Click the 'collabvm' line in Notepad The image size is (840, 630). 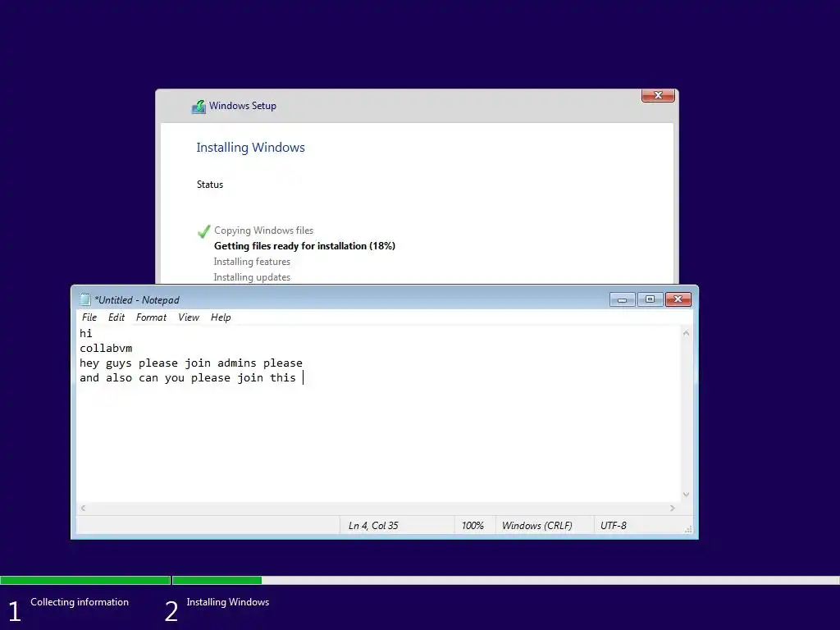pos(106,348)
